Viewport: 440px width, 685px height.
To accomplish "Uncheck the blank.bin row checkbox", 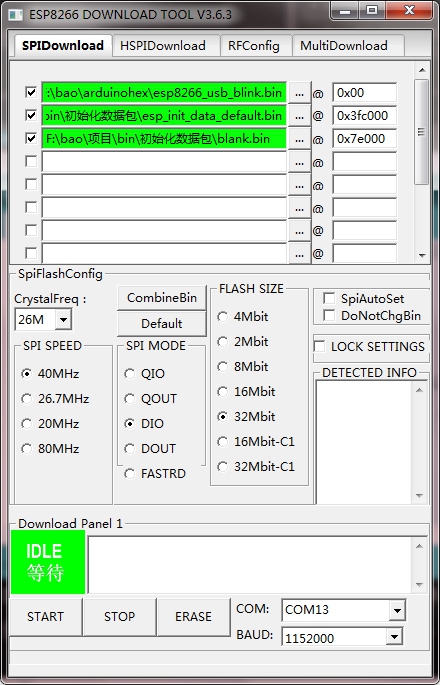I will coord(31,138).
